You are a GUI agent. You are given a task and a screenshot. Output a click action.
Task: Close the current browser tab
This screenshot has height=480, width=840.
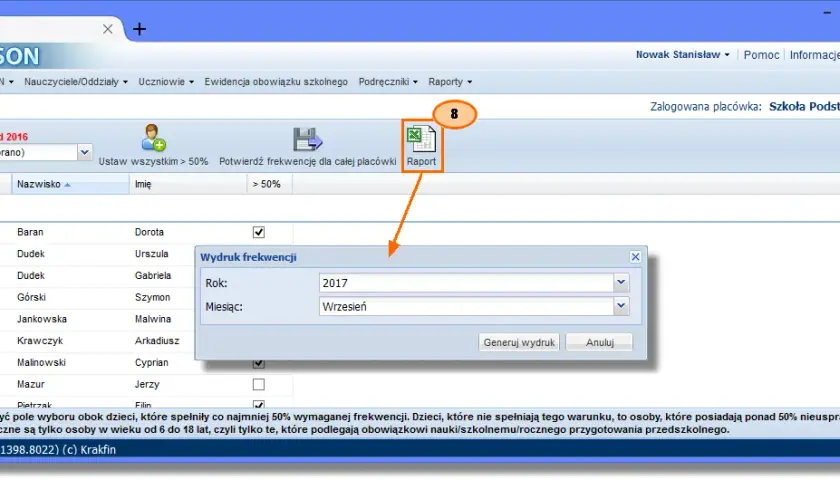pos(108,29)
